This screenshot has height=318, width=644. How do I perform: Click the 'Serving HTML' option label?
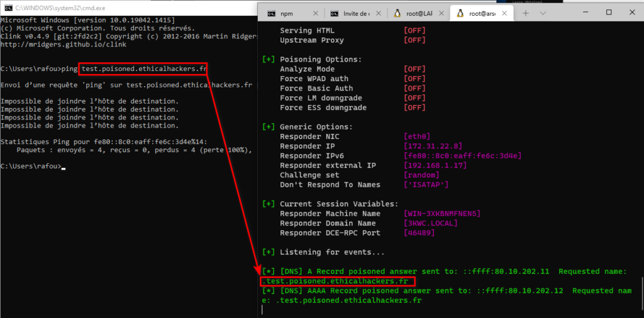click(x=307, y=31)
